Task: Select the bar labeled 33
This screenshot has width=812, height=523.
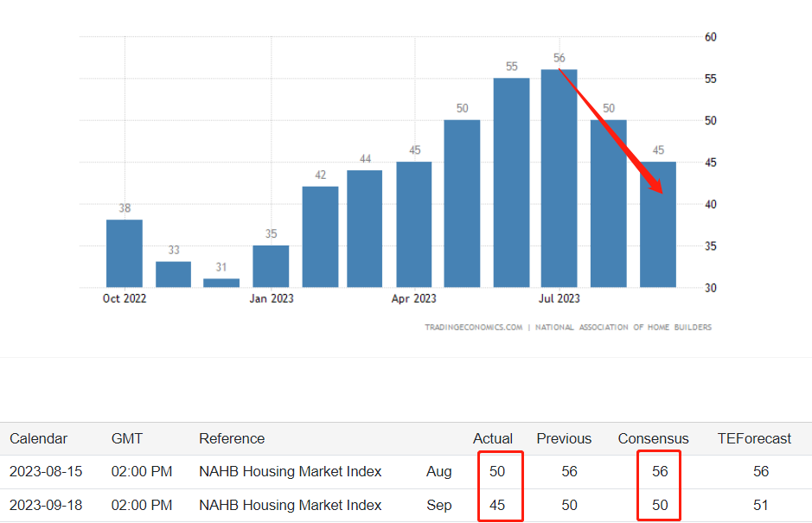Action: pyautogui.click(x=173, y=274)
